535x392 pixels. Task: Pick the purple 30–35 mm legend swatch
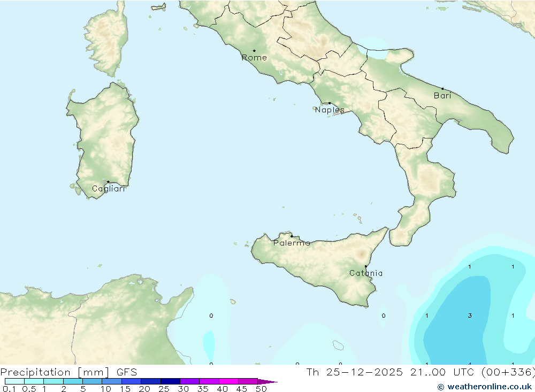point(190,381)
